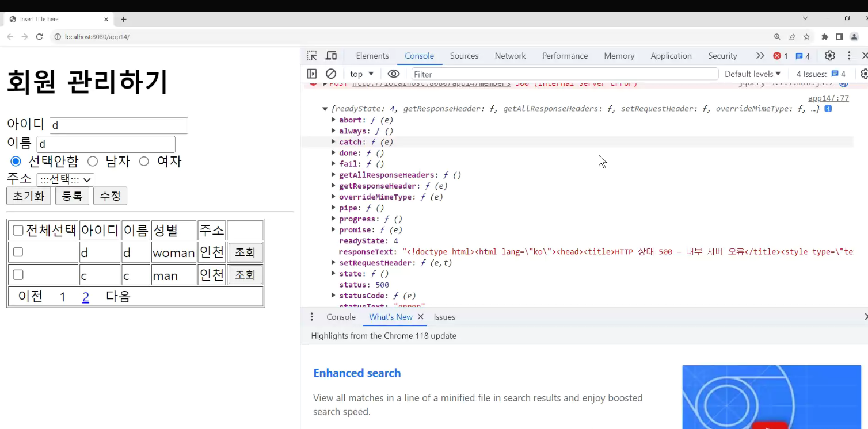Viewport: 868px width, 429px height.
Task: Open the Chrome profile menu
Action: pyautogui.click(x=855, y=37)
